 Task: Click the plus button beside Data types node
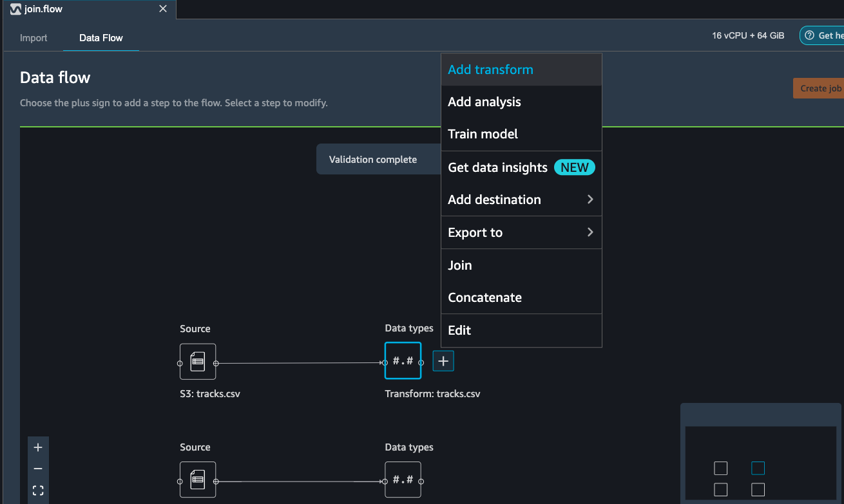pos(443,361)
